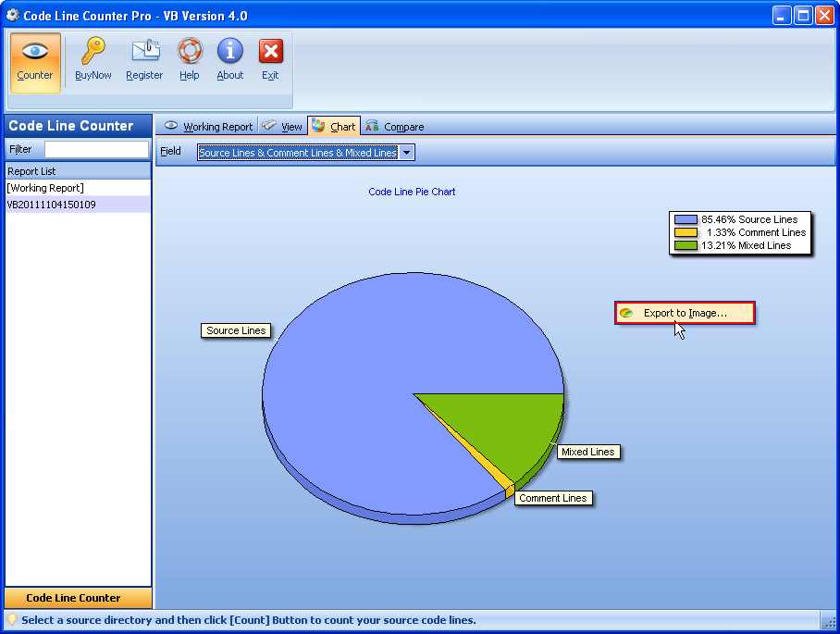The image size is (840, 634).
Task: Click the Source Lines pie label
Action: click(236, 330)
